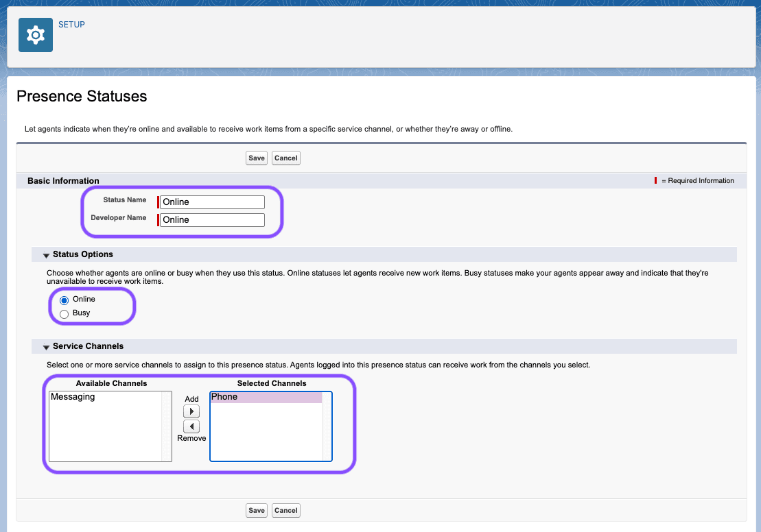Click the Setup gear icon
761x532 pixels.
point(35,34)
